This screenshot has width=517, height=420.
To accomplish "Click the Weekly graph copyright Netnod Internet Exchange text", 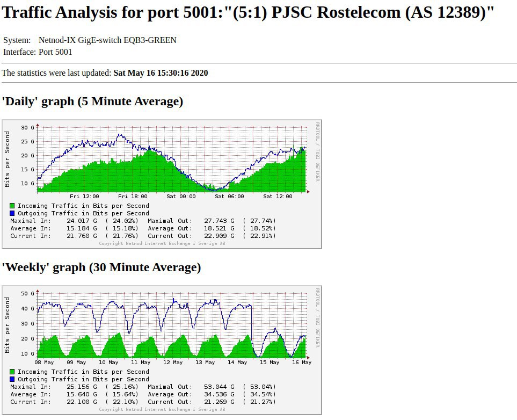I will (162, 409).
